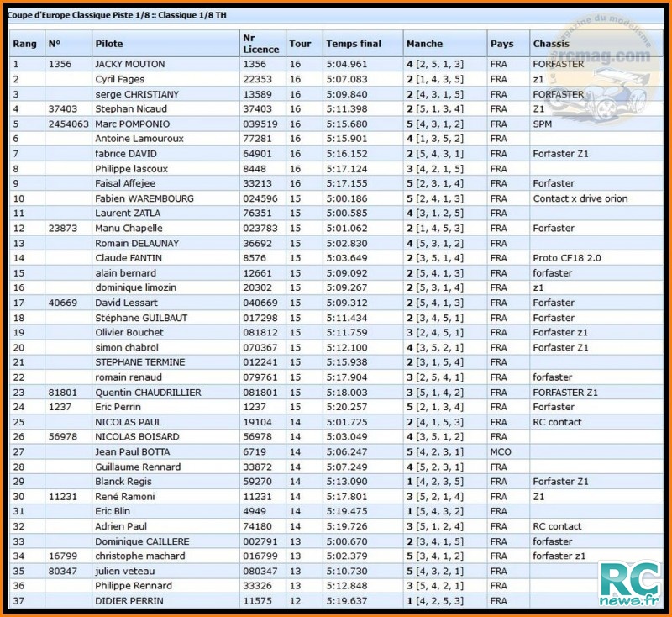Screen dimensions: 672x617
Task: Select pilot name Claude FANTIN
Action: point(129,258)
